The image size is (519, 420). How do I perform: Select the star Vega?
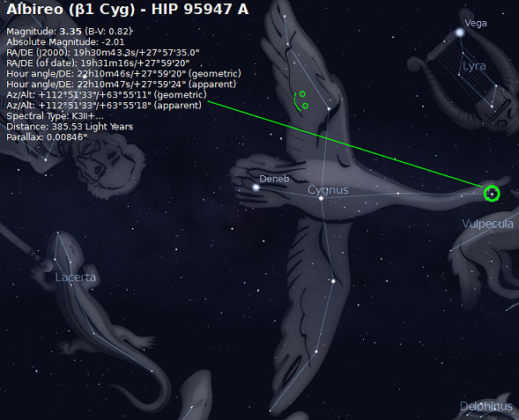point(460,33)
